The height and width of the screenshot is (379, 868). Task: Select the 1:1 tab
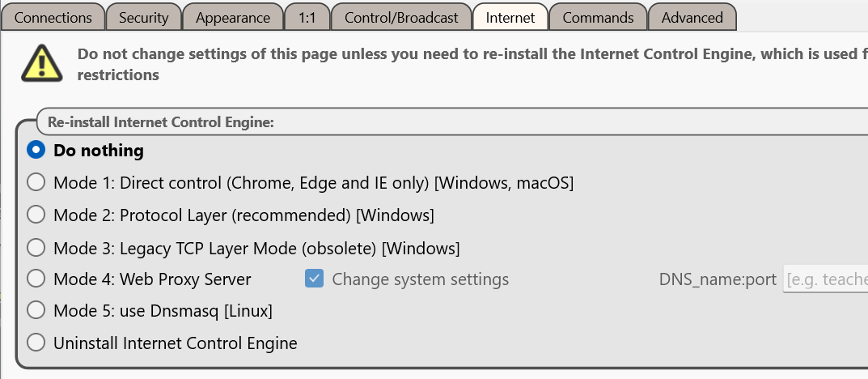tap(307, 17)
